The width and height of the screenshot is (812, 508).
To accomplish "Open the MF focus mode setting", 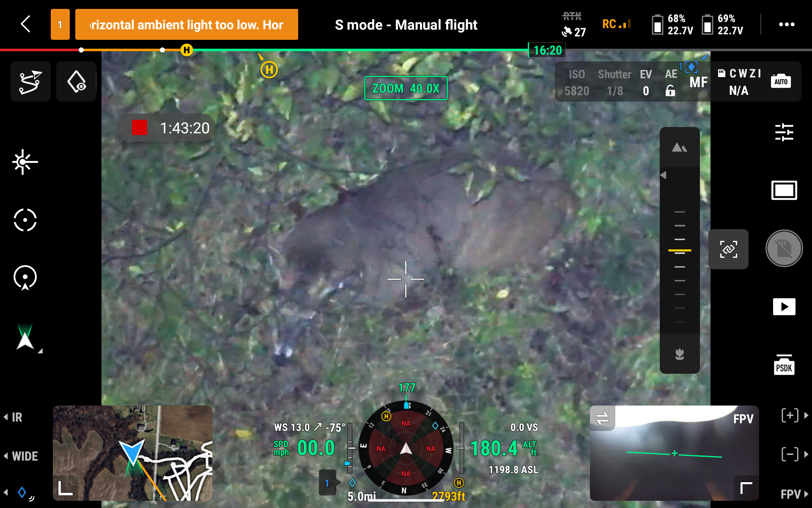I will click(x=698, y=82).
